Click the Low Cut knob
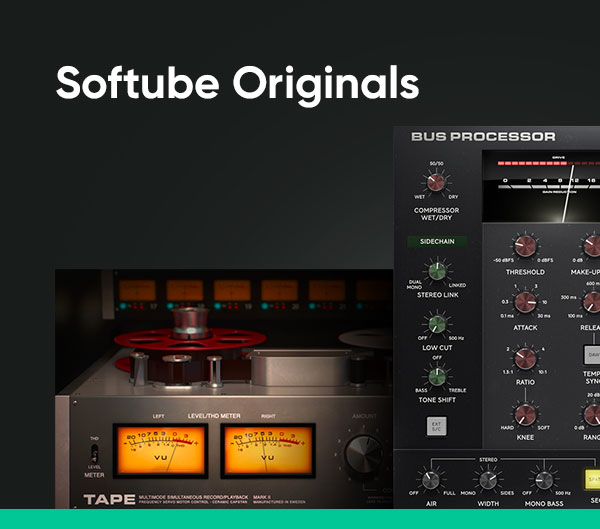Screen dimensions: 600x529 tap(437, 324)
